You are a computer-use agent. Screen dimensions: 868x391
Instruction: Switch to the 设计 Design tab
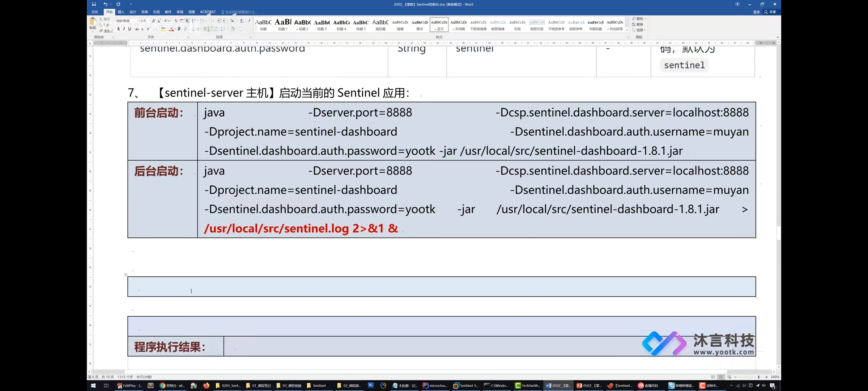click(x=133, y=12)
